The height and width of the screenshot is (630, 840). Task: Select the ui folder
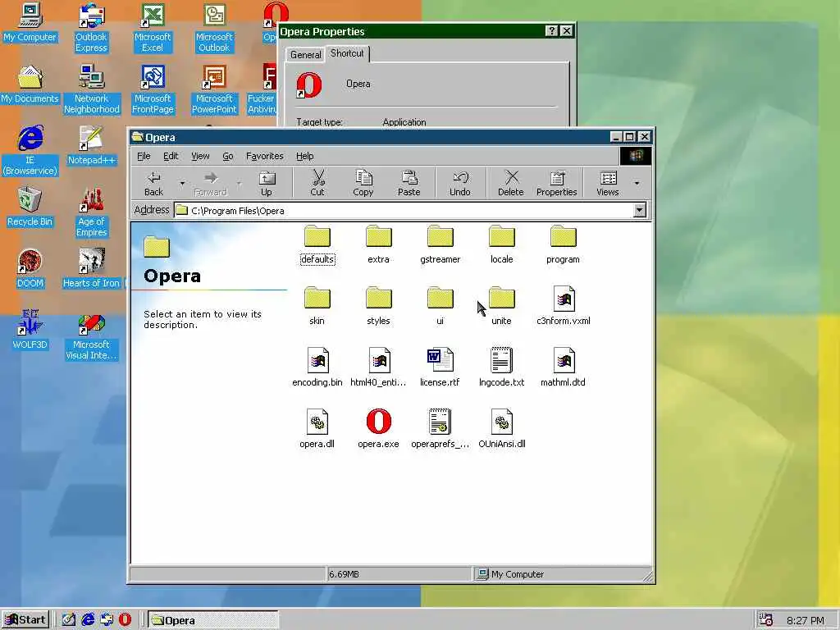tap(440, 306)
